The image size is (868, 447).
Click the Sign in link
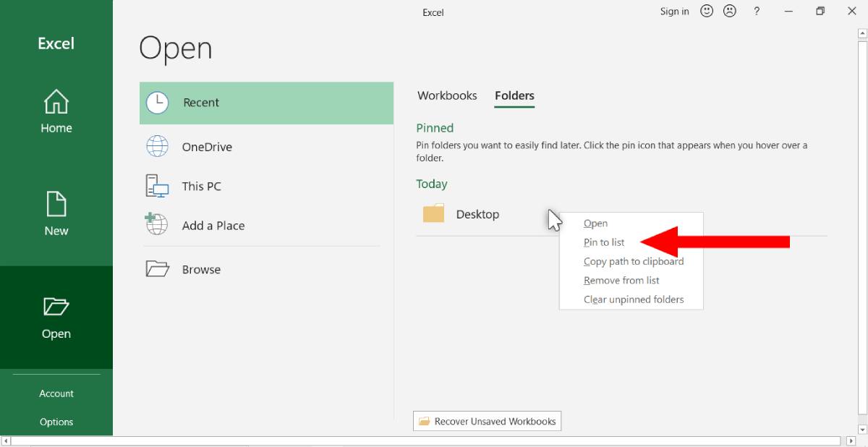tap(674, 11)
